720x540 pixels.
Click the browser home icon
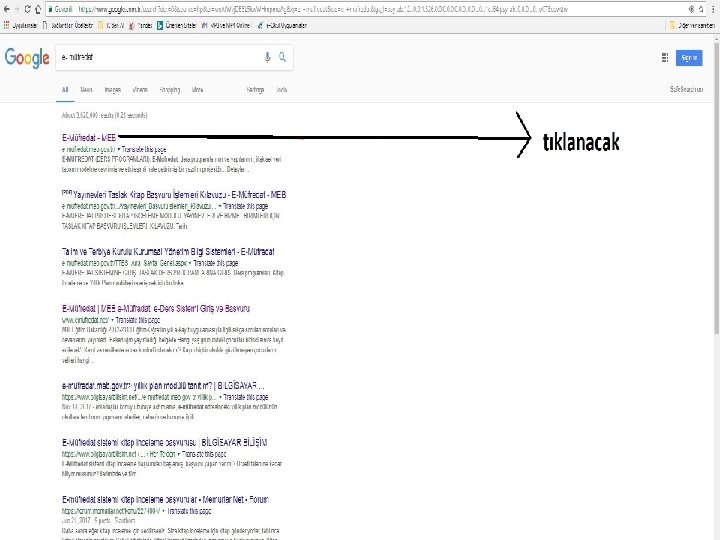[38, 9]
